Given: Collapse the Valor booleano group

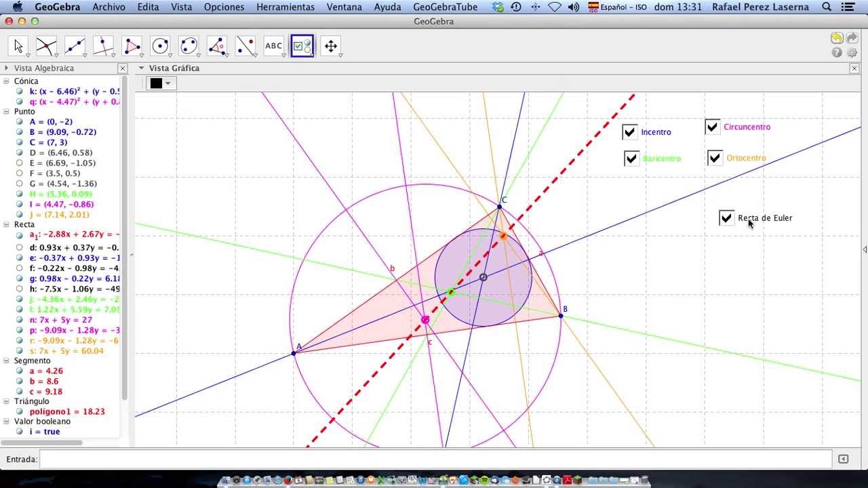Looking at the screenshot, I should pyautogui.click(x=6, y=422).
